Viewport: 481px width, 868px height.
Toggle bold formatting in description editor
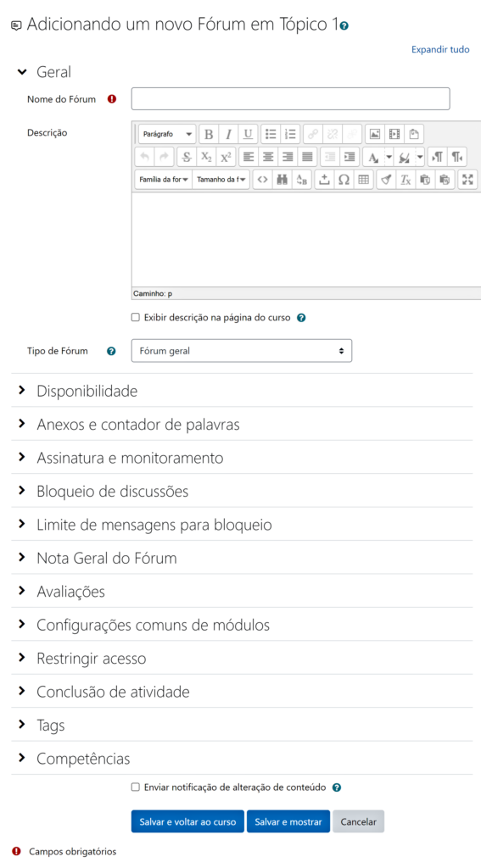[x=209, y=134]
